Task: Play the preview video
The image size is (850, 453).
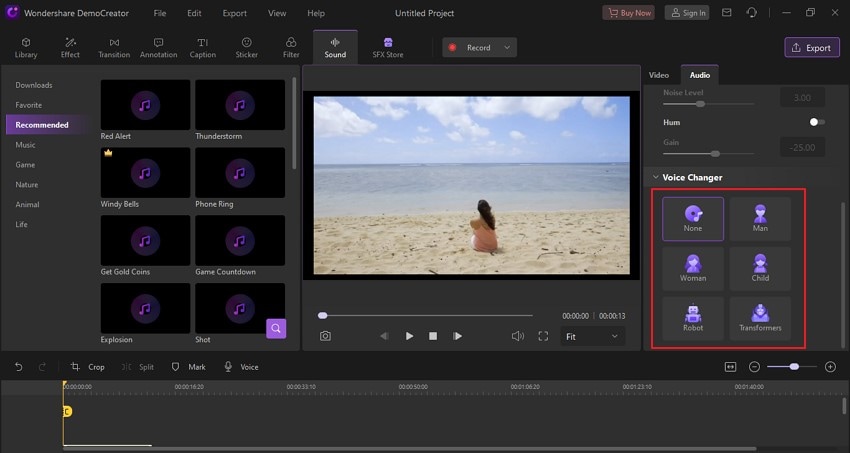Action: coord(409,336)
